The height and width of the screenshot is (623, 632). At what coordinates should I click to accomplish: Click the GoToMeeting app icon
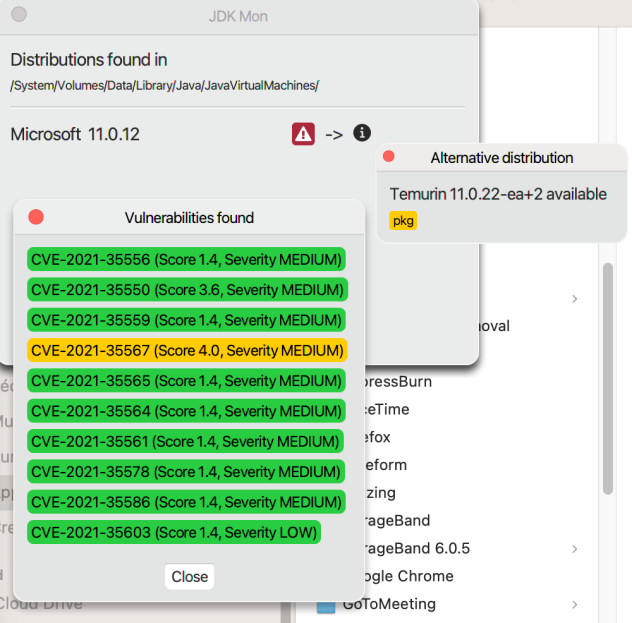325,604
